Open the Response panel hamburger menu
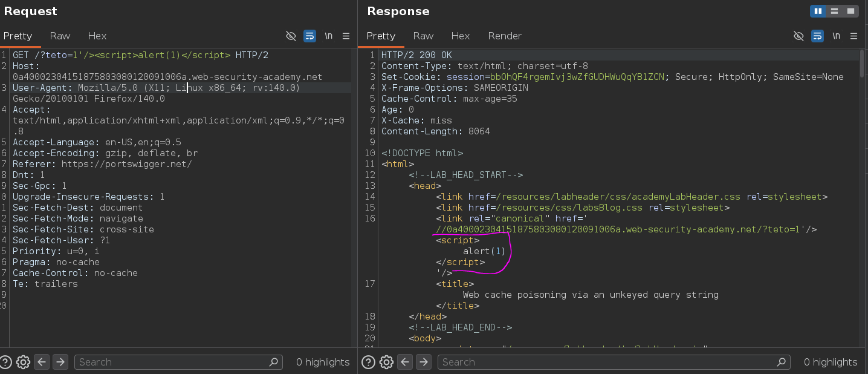Viewport: 868px width, 374px height. coord(853,36)
